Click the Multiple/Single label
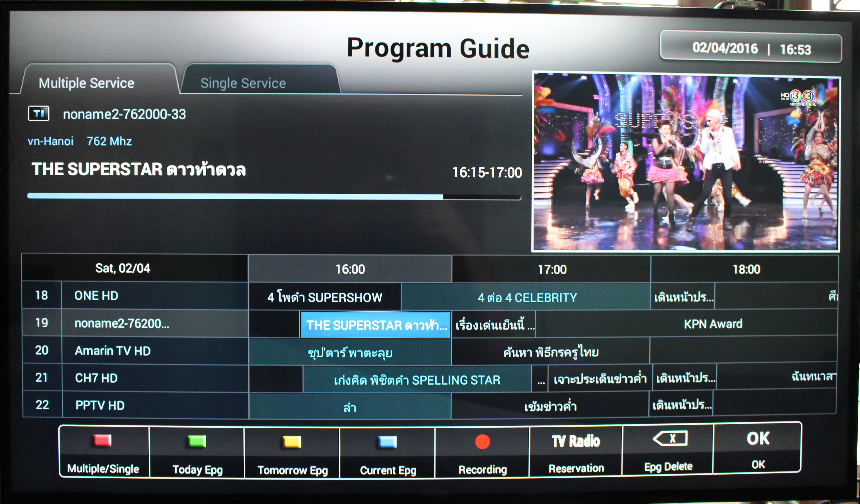Viewport: 860px width, 504px height. 103,469
